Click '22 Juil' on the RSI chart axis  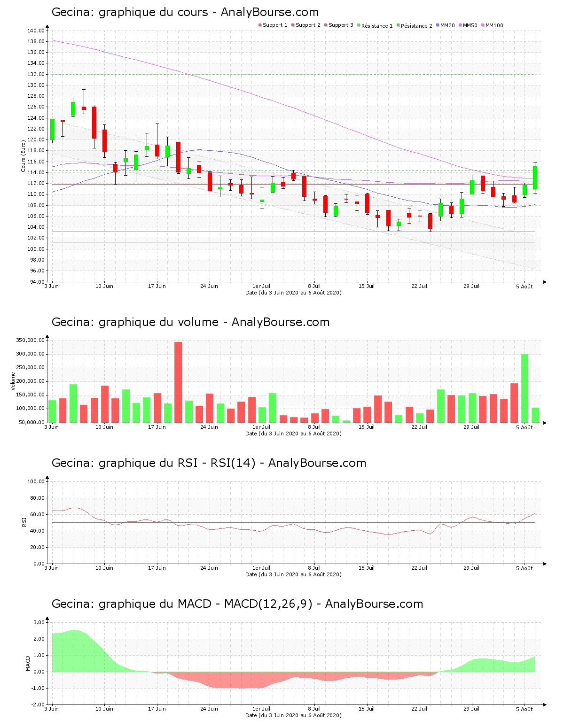tap(419, 568)
